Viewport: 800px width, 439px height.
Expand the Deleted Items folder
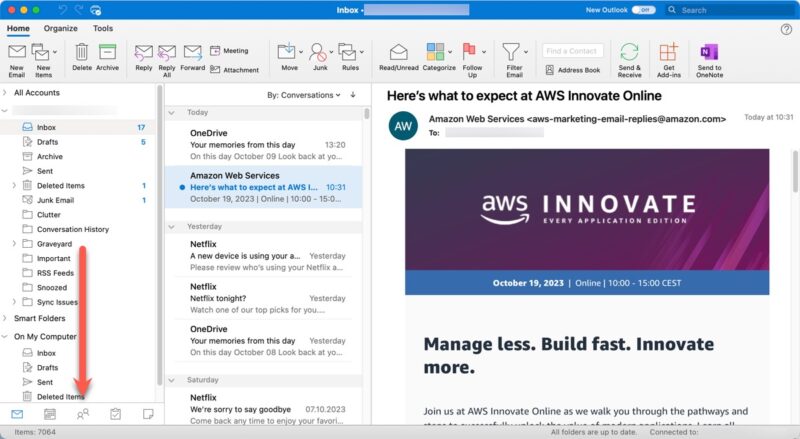14,186
